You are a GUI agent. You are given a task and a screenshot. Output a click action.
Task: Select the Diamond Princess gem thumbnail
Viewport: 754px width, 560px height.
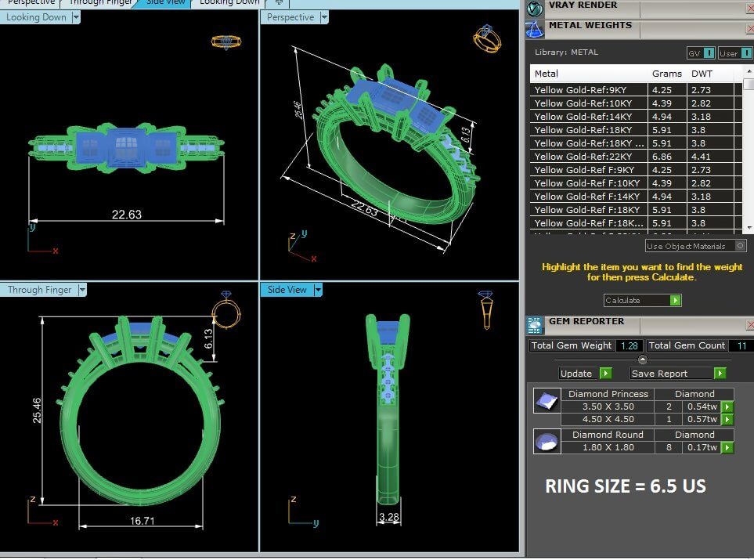coord(546,401)
